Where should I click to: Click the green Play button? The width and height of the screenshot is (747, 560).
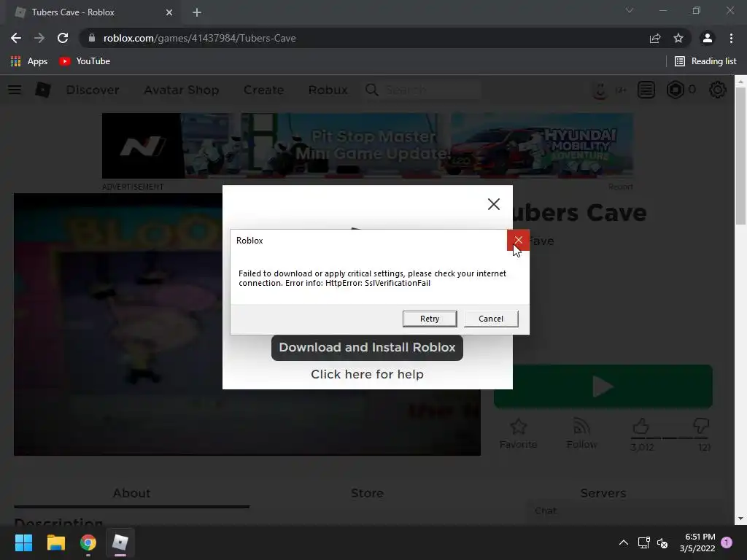(x=603, y=386)
